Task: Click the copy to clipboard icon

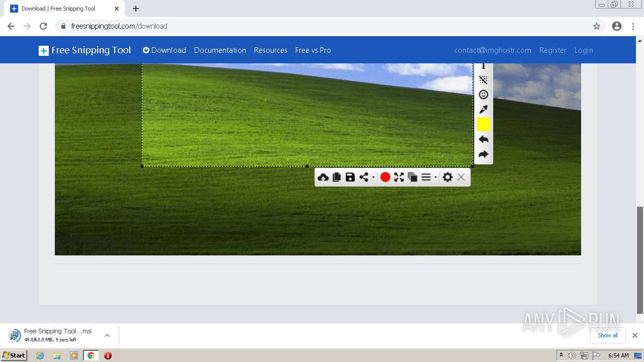Action: pos(337,177)
